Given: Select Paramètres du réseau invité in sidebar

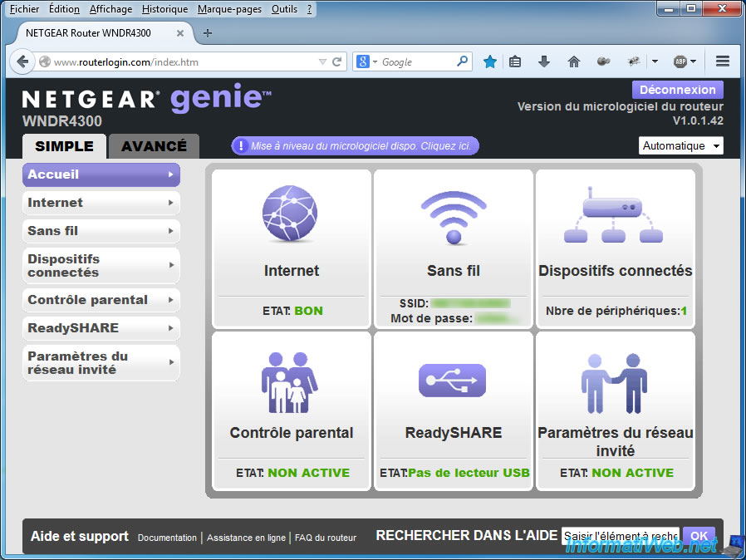Looking at the screenshot, I should pyautogui.click(x=101, y=362).
